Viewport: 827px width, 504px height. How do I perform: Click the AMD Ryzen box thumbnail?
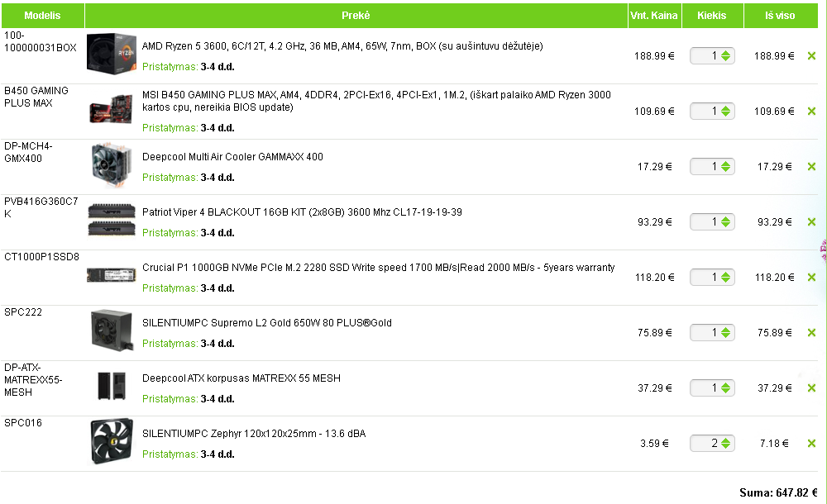click(x=112, y=54)
